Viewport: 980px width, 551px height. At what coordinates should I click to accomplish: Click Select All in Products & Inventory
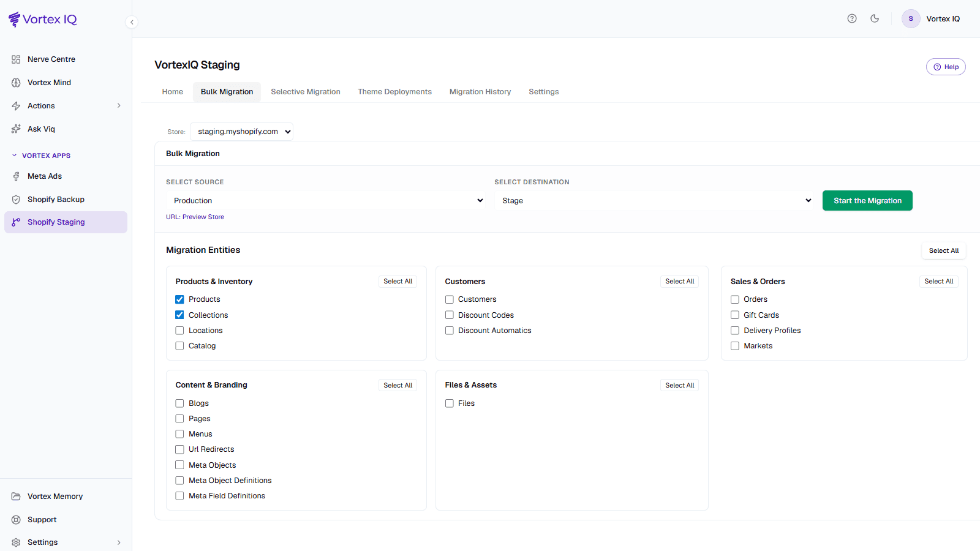click(398, 282)
